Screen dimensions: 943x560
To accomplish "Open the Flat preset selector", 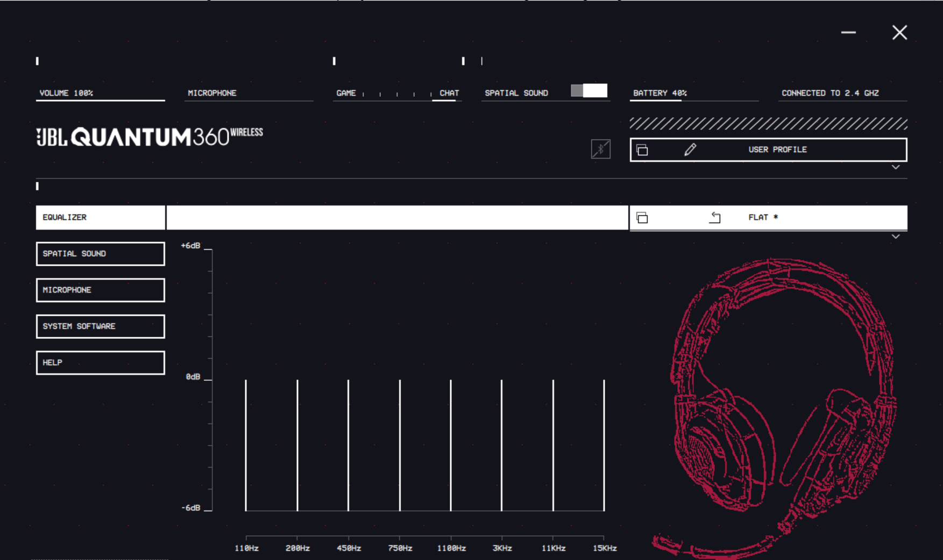I will 768,217.
